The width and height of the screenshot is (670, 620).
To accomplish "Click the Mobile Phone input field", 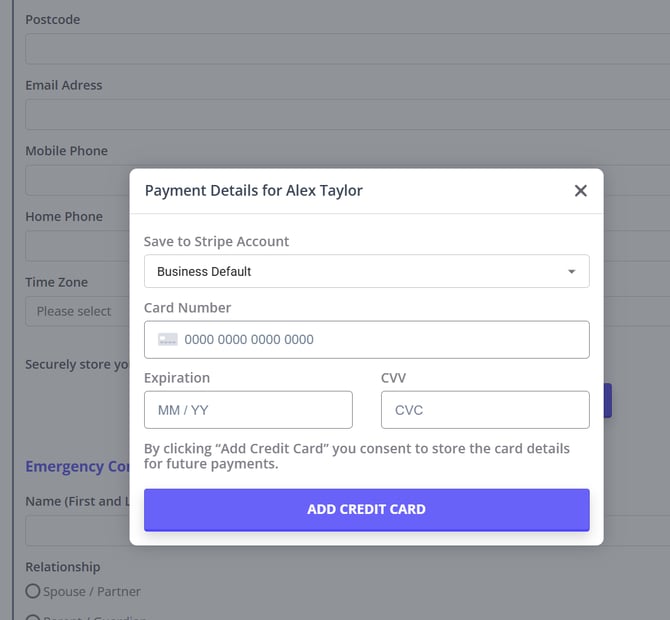I will 75,181.
